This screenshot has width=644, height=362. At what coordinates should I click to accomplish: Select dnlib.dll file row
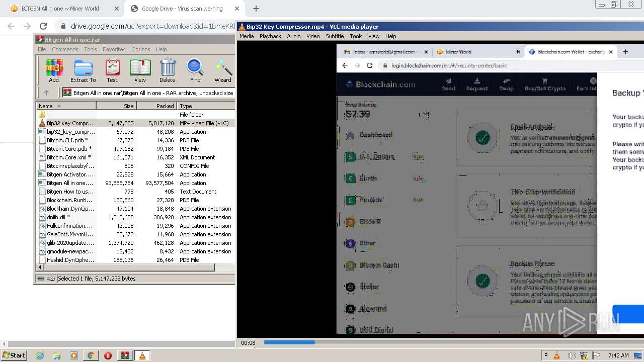(x=136, y=217)
